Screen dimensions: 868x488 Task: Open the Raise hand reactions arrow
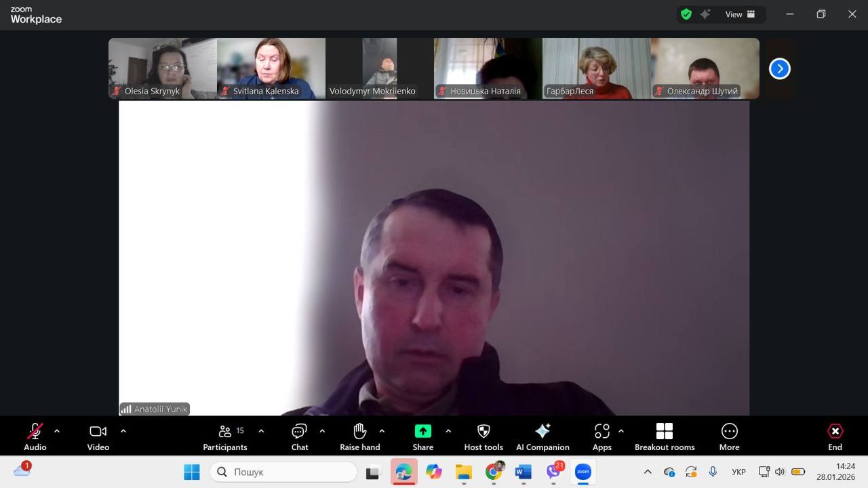tap(382, 431)
